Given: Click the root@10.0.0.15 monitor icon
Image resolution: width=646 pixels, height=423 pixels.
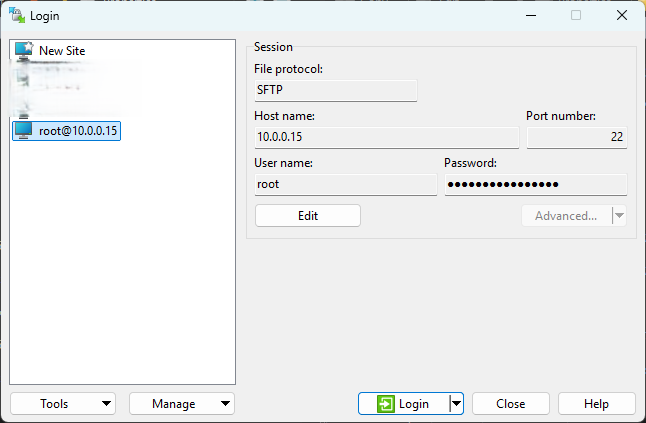Looking at the screenshot, I should click(x=24, y=131).
